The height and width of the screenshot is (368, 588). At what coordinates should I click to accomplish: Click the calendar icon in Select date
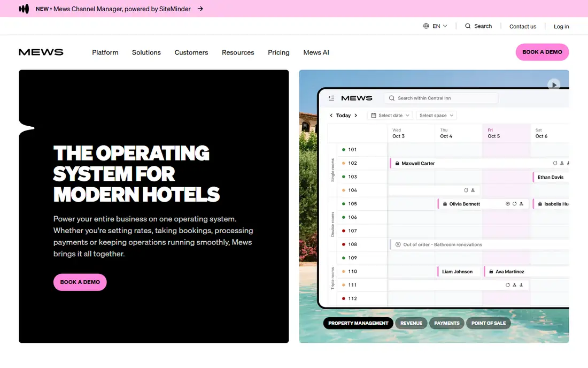[374, 116]
